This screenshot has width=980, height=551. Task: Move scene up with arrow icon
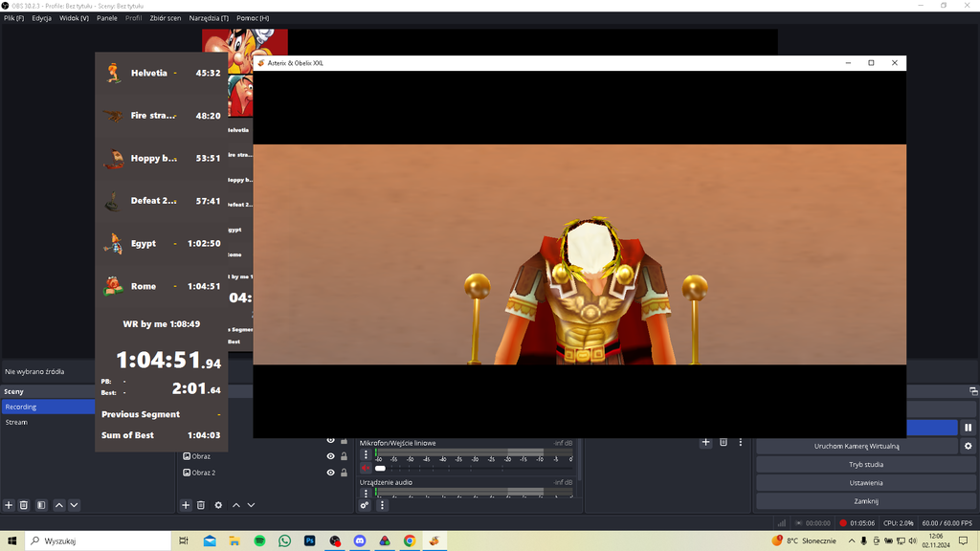58,505
